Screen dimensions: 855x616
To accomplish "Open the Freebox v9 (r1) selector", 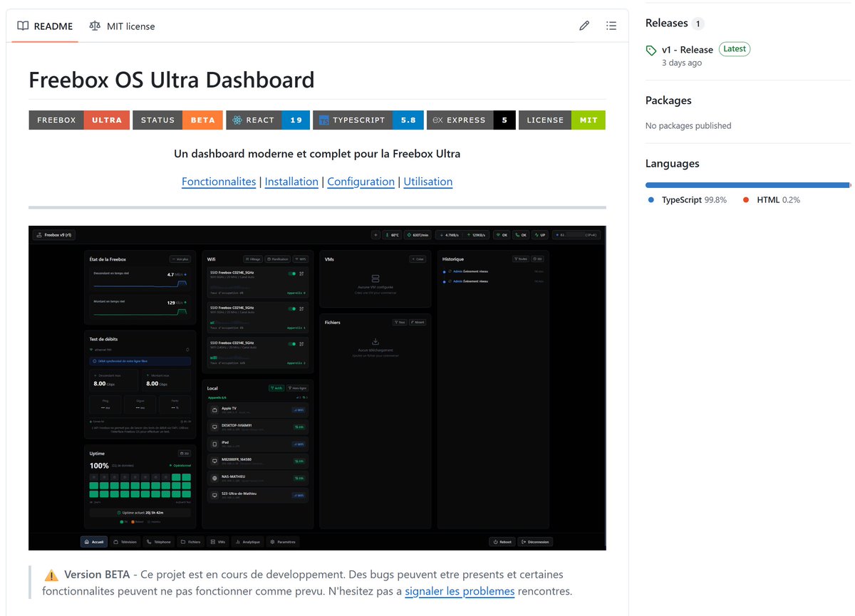I will tap(54, 234).
